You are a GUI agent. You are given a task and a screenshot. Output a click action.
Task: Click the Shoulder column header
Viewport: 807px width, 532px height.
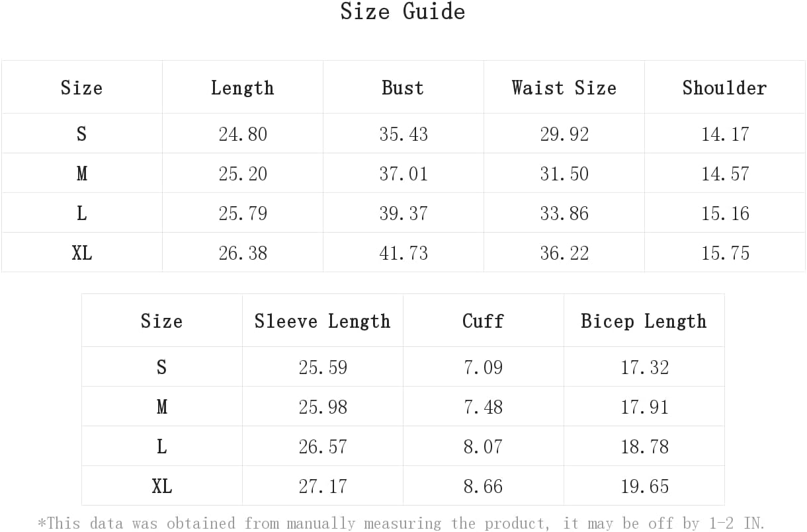click(x=724, y=88)
